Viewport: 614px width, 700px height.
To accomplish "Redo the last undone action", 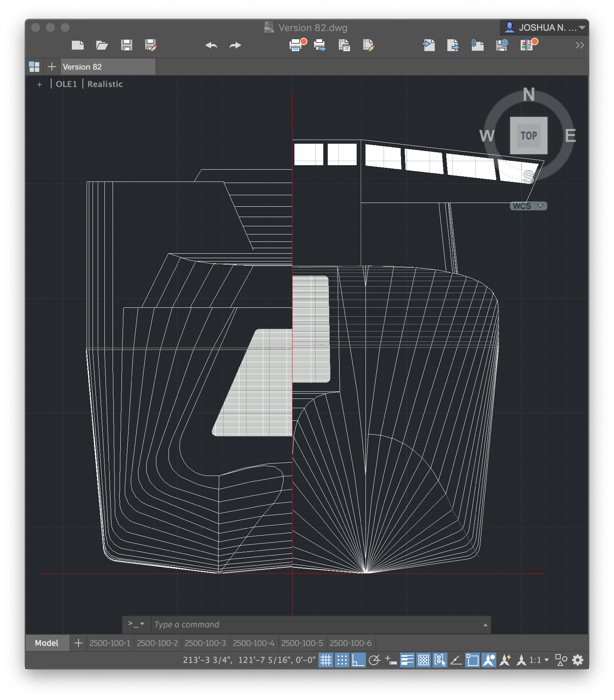I will click(235, 45).
